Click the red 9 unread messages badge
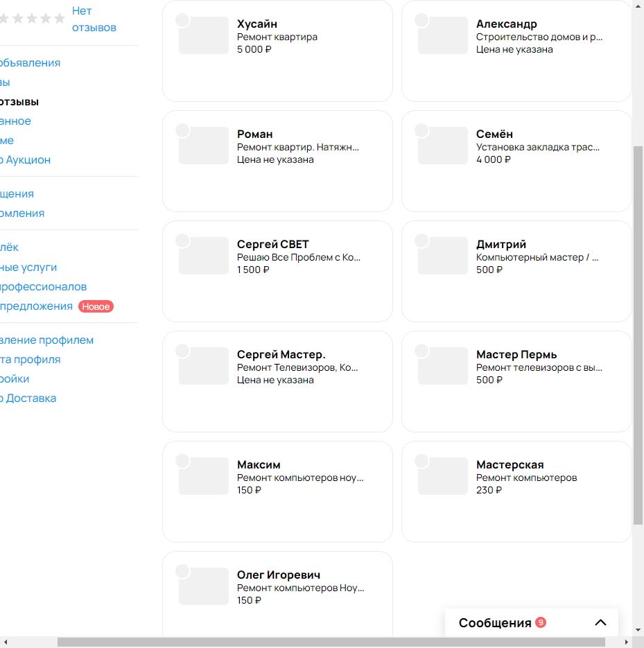This screenshot has width=644, height=648. click(x=541, y=622)
